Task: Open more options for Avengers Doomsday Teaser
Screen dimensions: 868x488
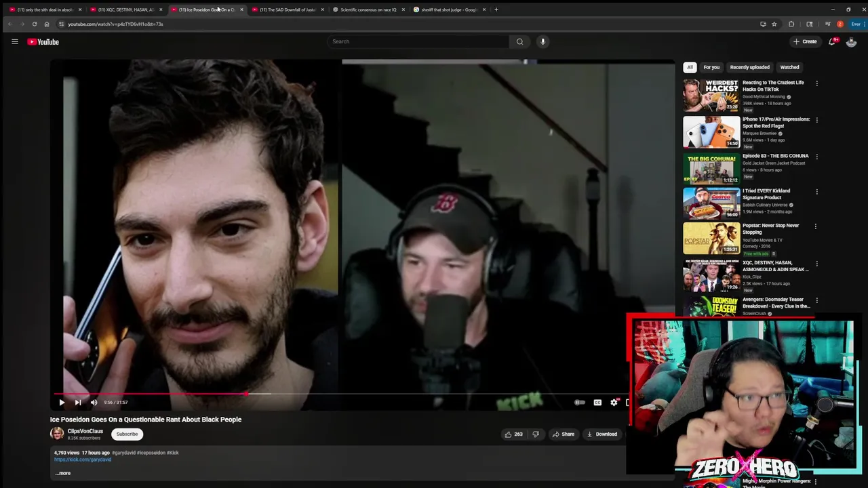Action: pos(816,300)
